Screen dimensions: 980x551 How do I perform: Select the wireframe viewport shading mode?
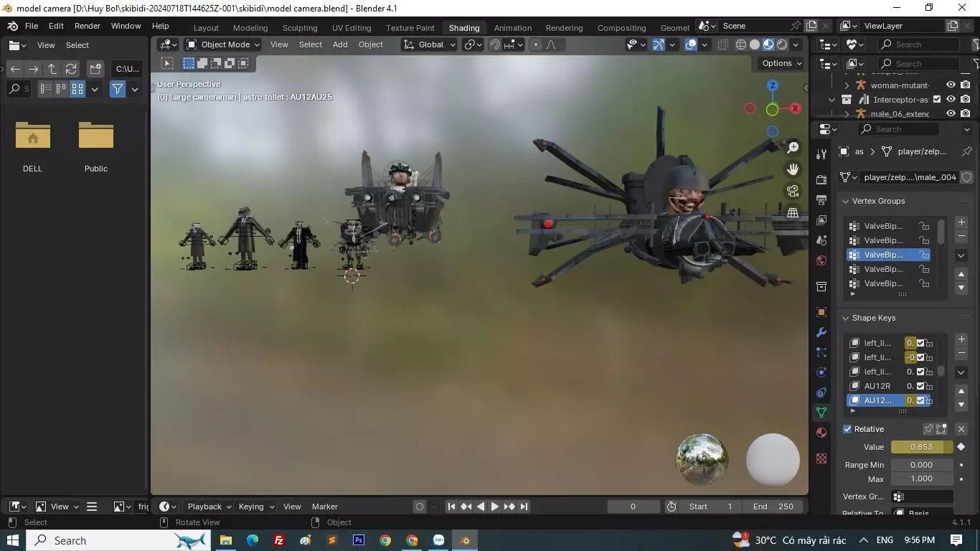click(x=741, y=44)
